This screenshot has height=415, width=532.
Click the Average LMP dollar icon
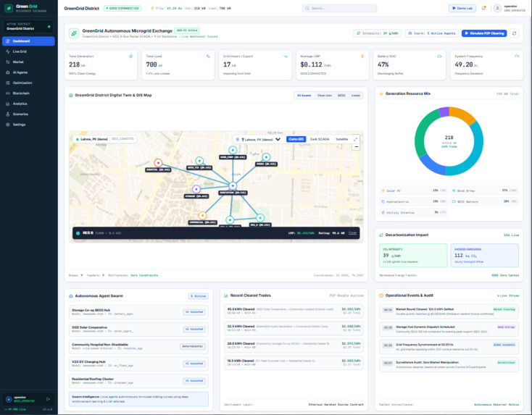(x=362, y=56)
